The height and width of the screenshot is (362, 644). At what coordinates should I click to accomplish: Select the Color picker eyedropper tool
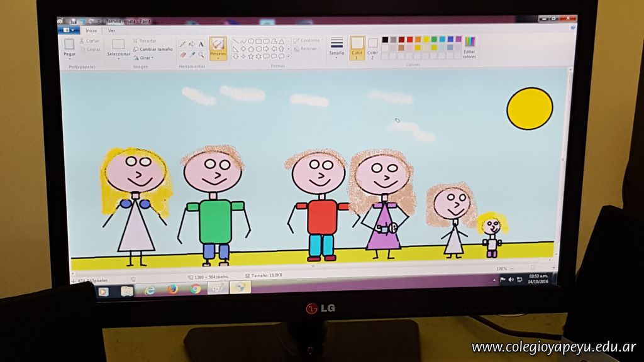tap(192, 55)
